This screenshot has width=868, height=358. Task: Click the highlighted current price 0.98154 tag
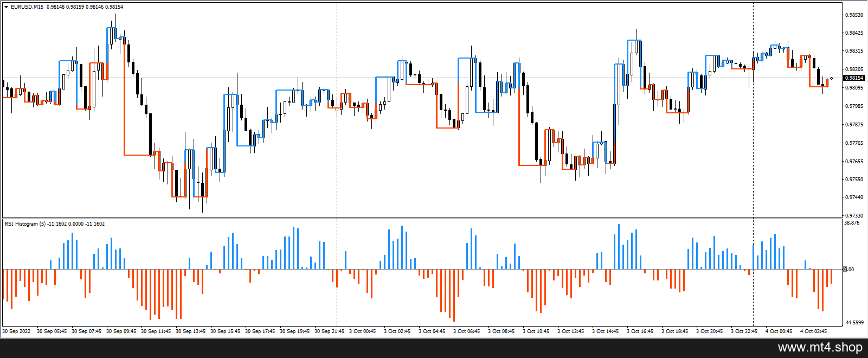click(854, 78)
